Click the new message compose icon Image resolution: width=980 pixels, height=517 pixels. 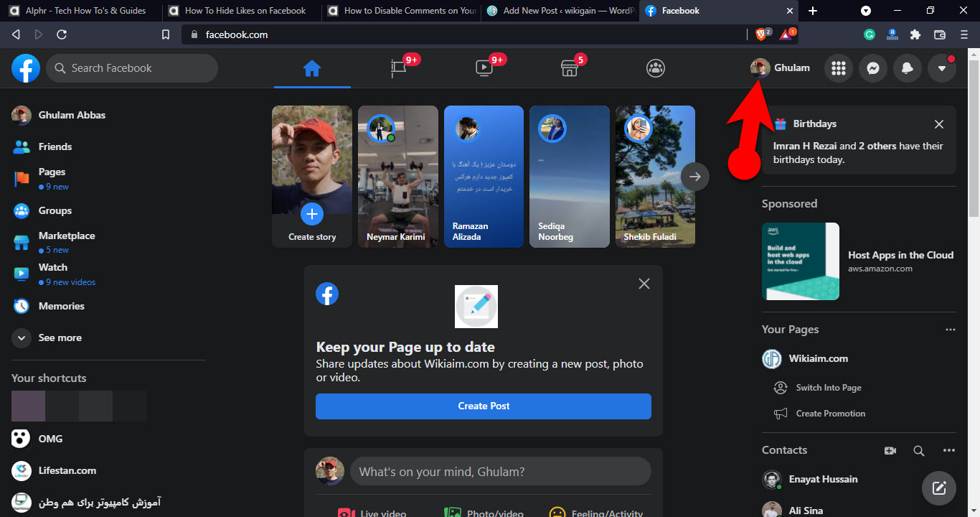[x=939, y=488]
